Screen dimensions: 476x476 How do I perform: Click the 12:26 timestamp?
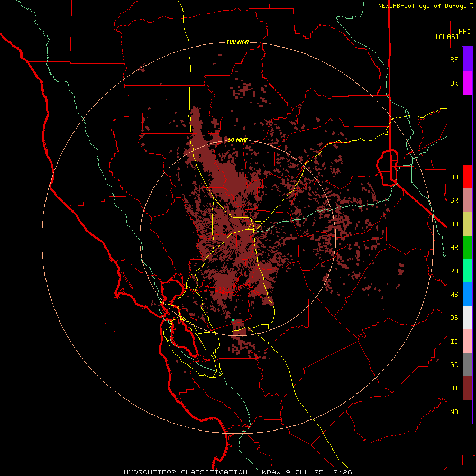point(342,472)
